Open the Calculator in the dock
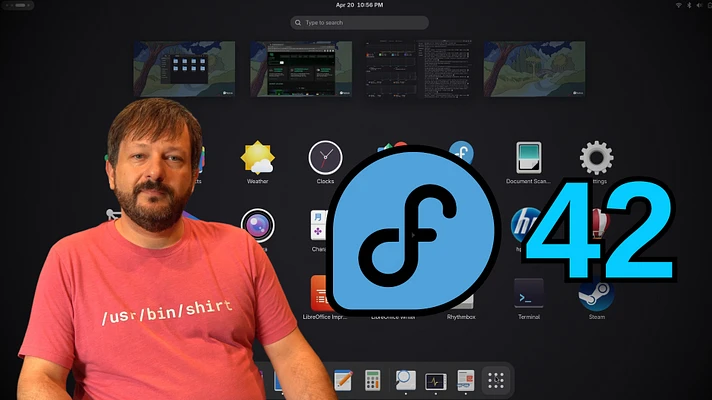Screen dimensions: 712x400 tap(372, 380)
